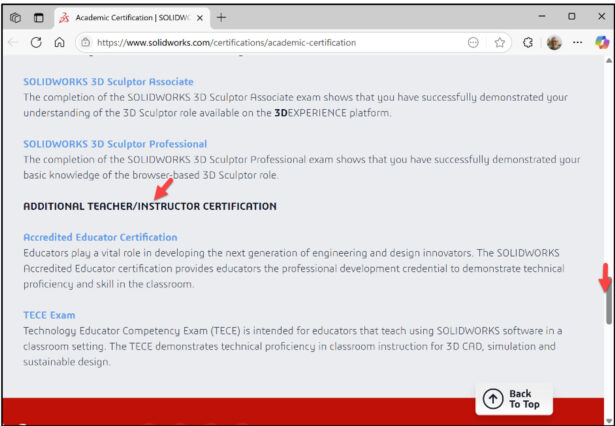Select the Academic Certification tab
Image resolution: width=615 pixels, height=426 pixels.
(131, 18)
